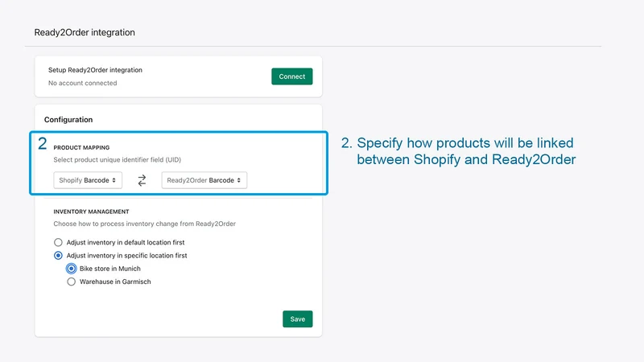Screen dimensions: 644x362
Task: Select Adjust inventory in specific location first
Action: pyautogui.click(x=58, y=255)
